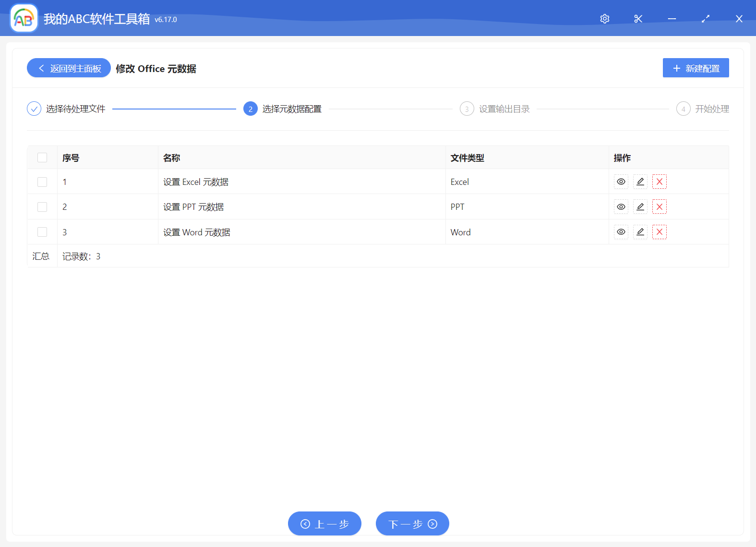
Task: Click the 汇总 summary label
Action: pyautogui.click(x=41, y=256)
